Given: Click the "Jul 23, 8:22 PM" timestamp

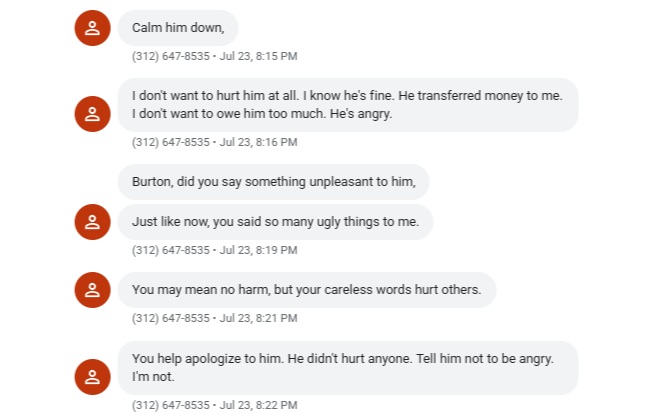Looking at the screenshot, I should [258, 405].
